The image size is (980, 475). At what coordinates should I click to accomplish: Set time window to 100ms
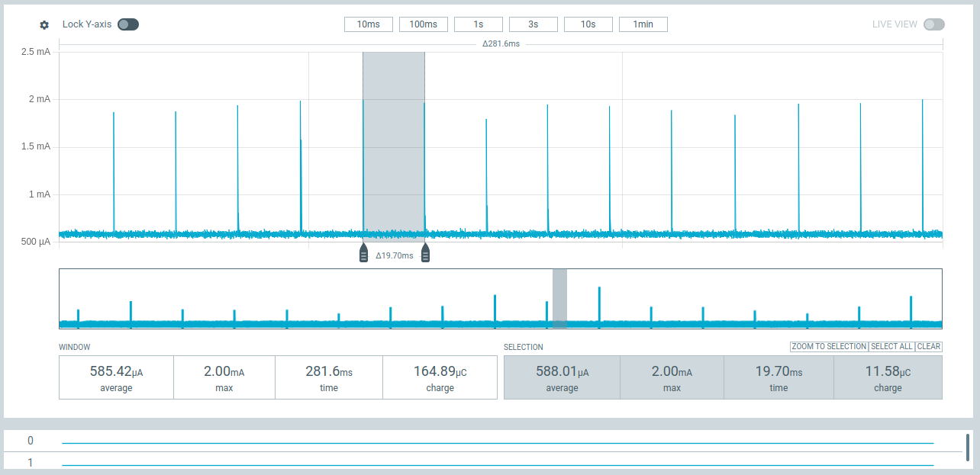[423, 24]
